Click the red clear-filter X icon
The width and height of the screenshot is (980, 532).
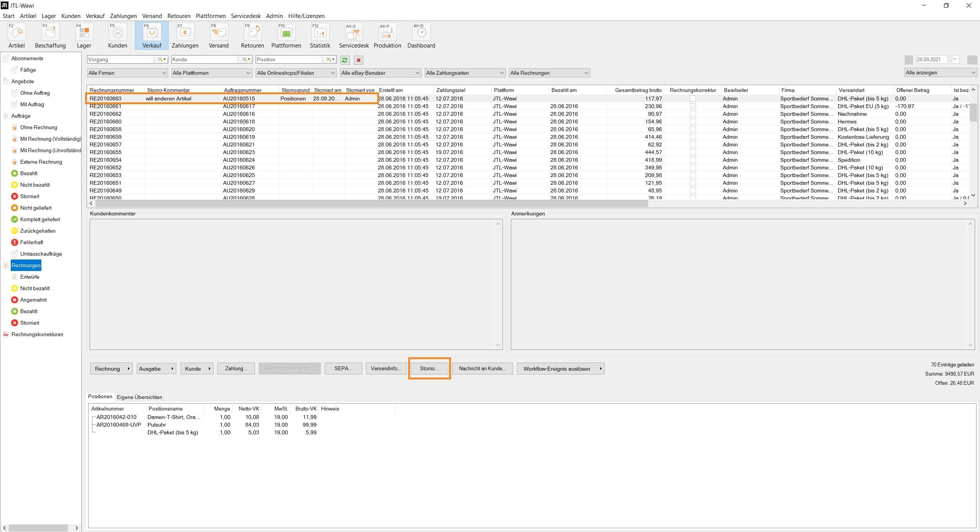358,60
